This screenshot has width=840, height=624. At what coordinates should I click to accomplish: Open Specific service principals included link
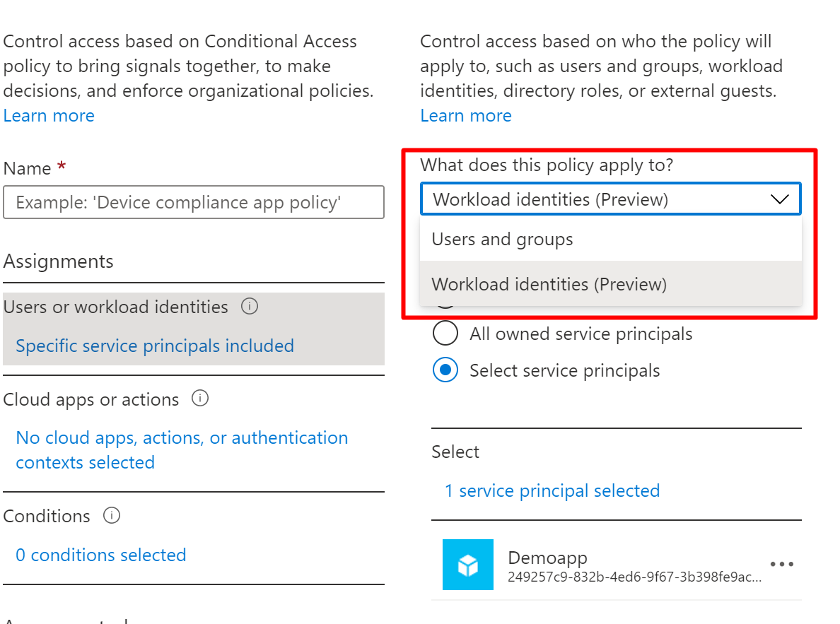pyautogui.click(x=155, y=346)
